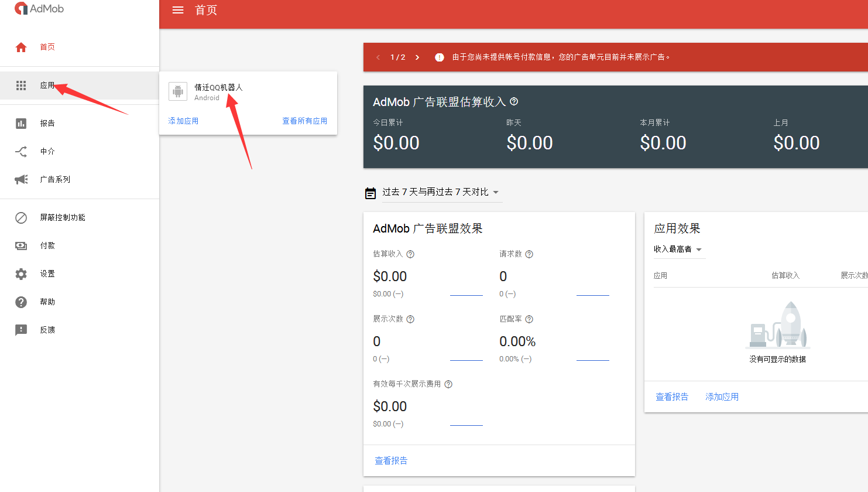This screenshot has width=868, height=492.
Task: Click the mediation arrows icon
Action: [x=21, y=152]
